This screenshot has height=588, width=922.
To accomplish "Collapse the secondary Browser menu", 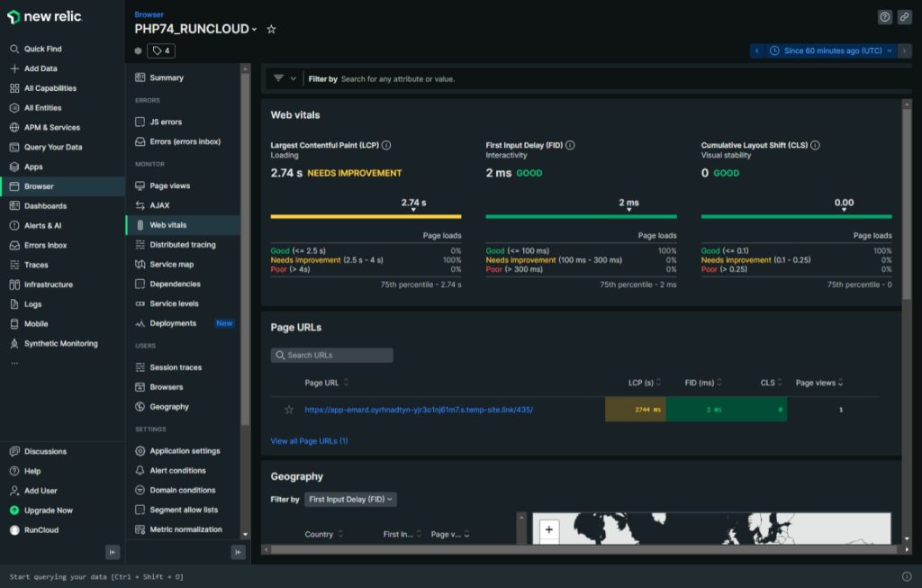I will tap(238, 552).
